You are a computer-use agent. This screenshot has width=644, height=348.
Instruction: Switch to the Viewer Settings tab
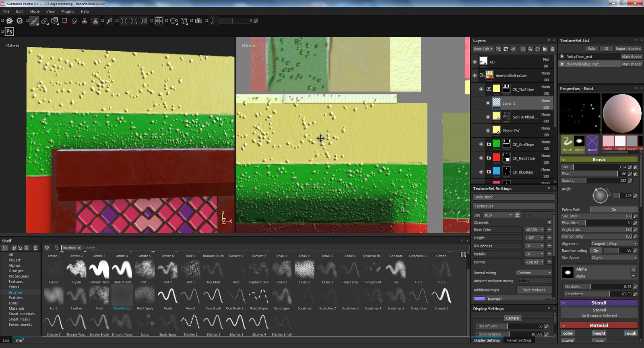point(519,340)
